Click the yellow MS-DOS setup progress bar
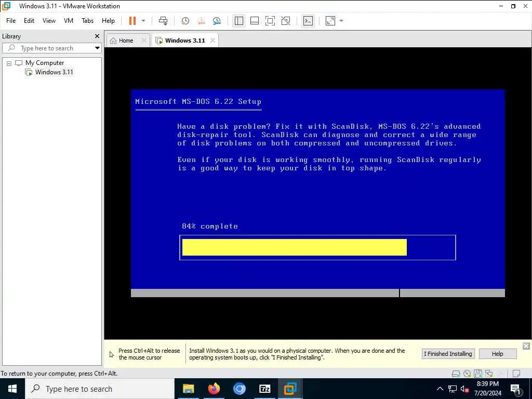The width and height of the screenshot is (532, 399). pos(294,247)
